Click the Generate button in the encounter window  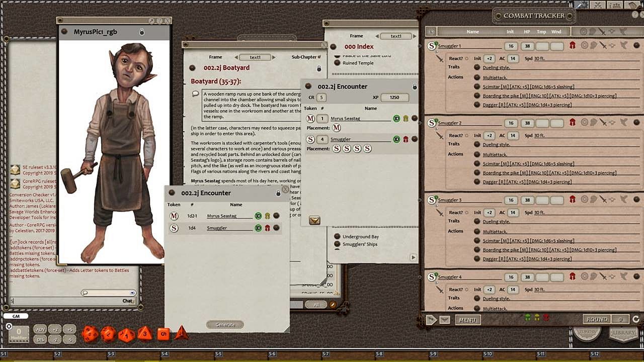pyautogui.click(x=225, y=325)
